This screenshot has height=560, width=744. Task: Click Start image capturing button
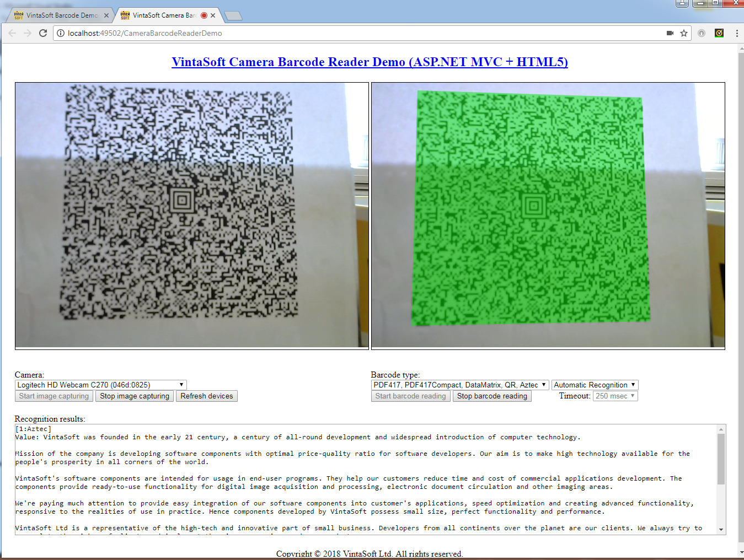coord(53,396)
